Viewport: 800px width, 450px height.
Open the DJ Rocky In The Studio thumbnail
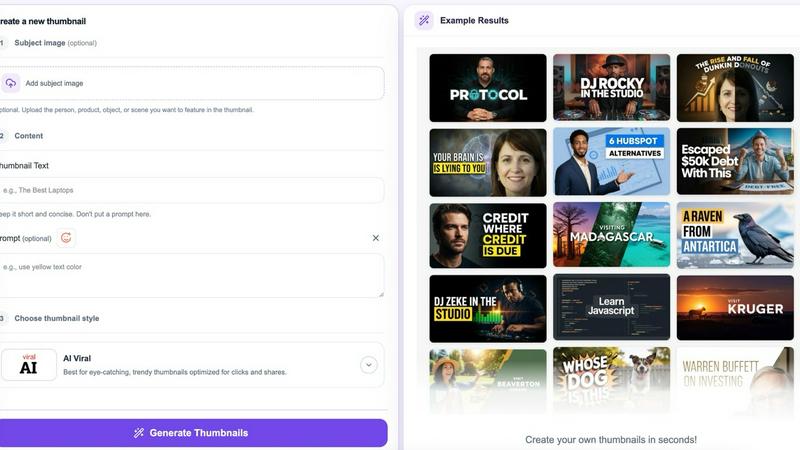(x=611, y=88)
